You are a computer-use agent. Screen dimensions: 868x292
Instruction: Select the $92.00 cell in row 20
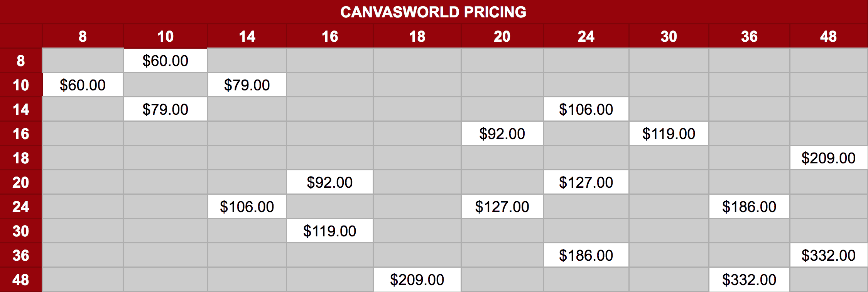(329, 182)
